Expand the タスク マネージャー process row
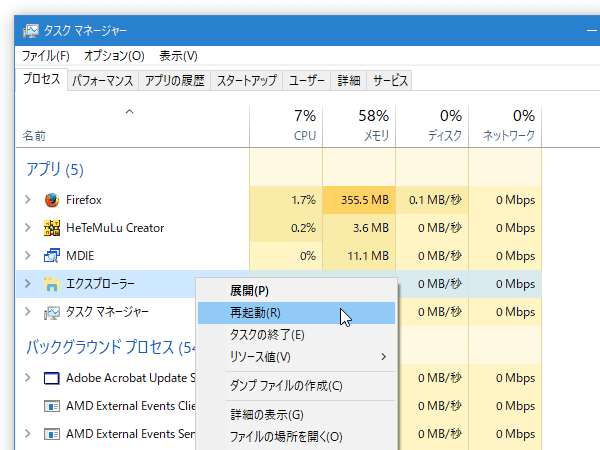The width and height of the screenshot is (600, 450). pos(28,311)
